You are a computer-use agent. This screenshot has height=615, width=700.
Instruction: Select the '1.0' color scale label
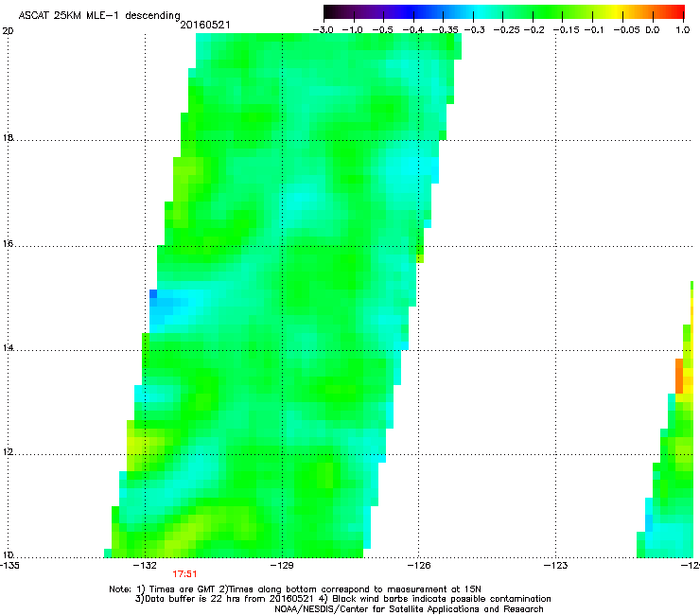click(x=683, y=30)
